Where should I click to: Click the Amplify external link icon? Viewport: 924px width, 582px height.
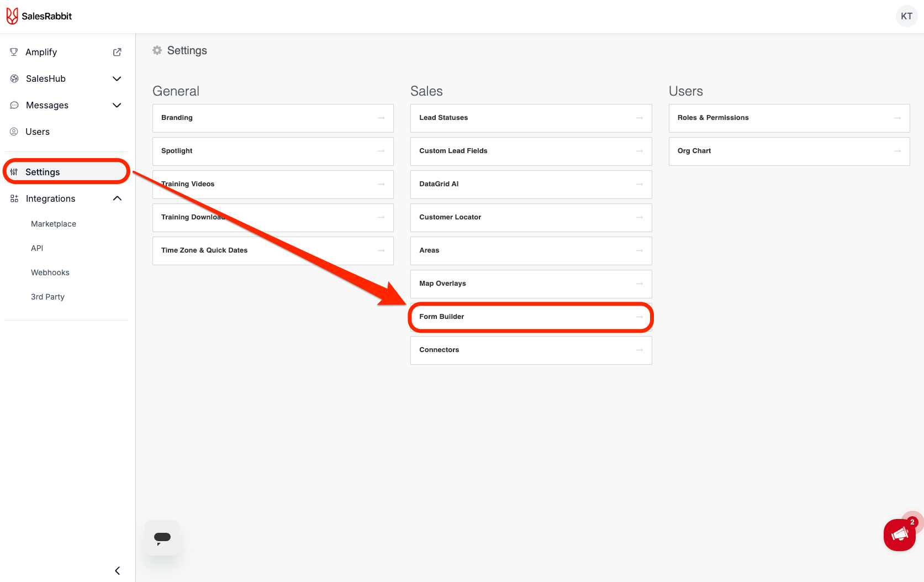[117, 52]
